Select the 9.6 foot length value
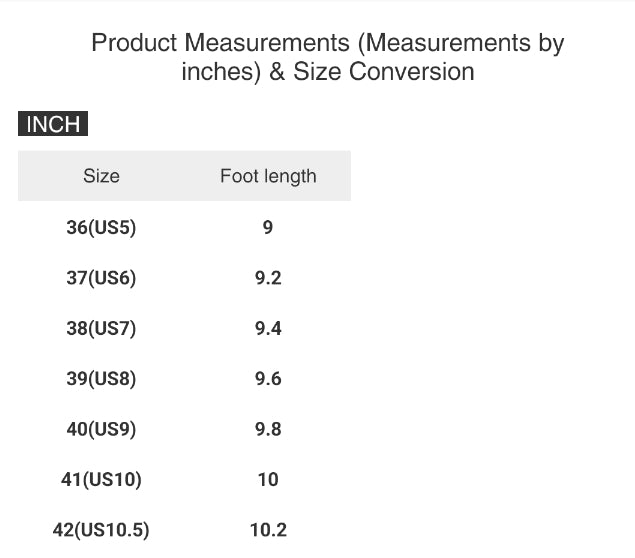The width and height of the screenshot is (635, 558). pyautogui.click(x=268, y=379)
